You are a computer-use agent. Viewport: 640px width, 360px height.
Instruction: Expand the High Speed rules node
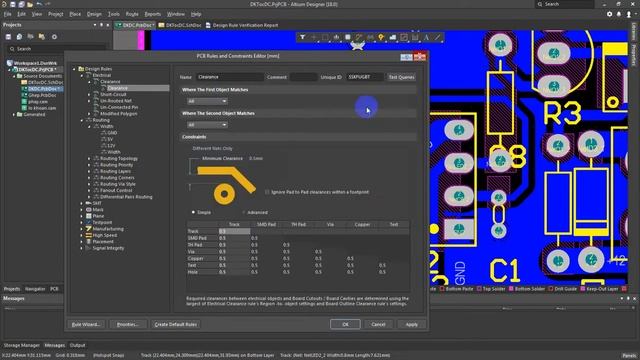(82, 236)
